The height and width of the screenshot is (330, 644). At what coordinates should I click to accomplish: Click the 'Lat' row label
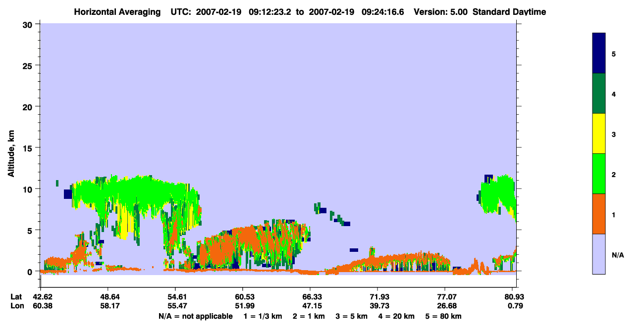coord(16,297)
